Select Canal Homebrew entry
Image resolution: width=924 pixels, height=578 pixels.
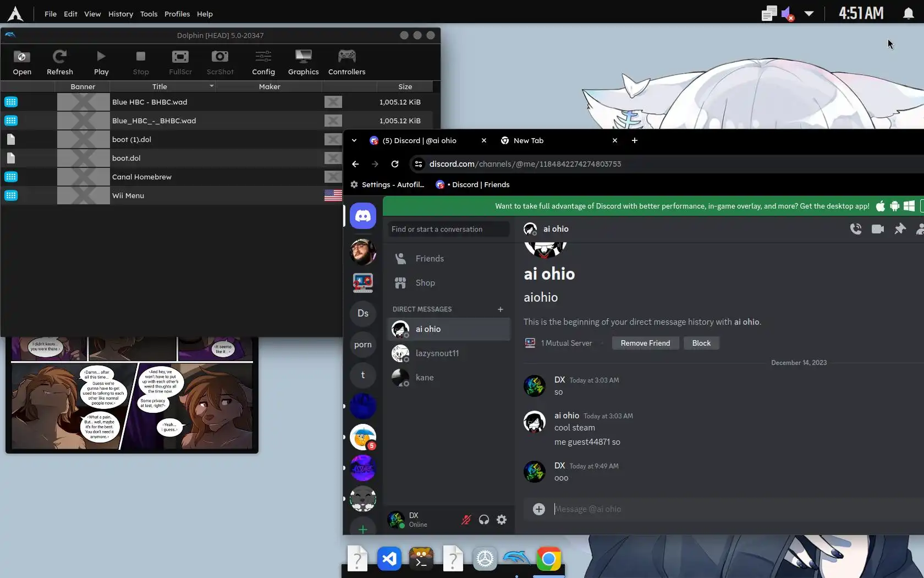click(x=172, y=177)
